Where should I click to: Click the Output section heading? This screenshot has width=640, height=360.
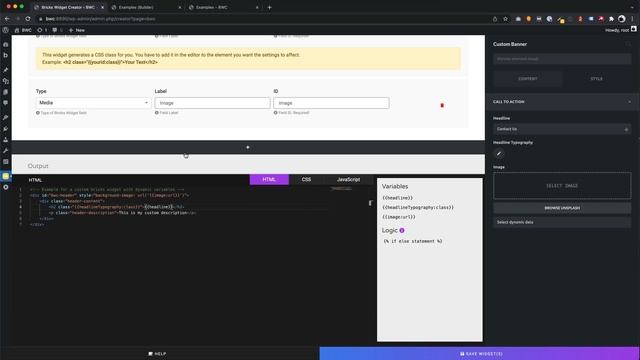point(38,166)
